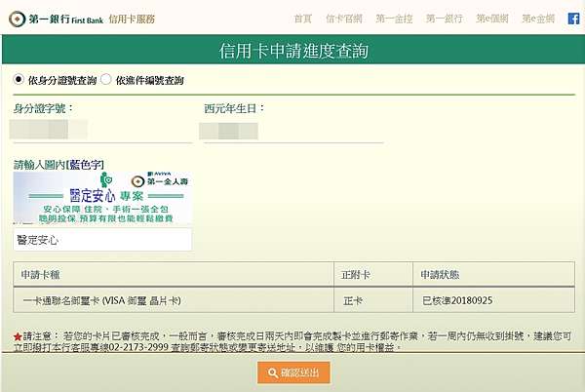Open 第一銀行 navigation link
Image resolution: width=585 pixels, height=392 pixels.
[444, 19]
